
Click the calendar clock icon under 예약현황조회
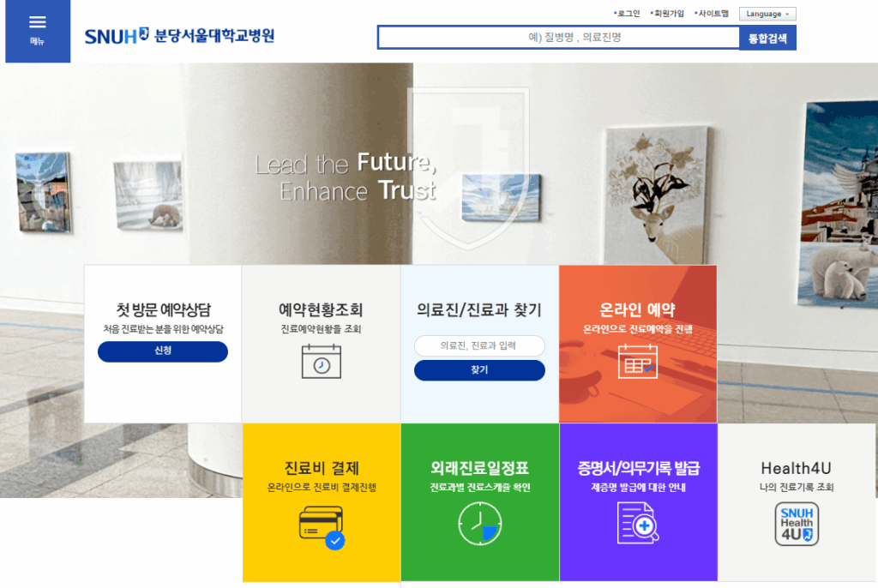(322, 362)
